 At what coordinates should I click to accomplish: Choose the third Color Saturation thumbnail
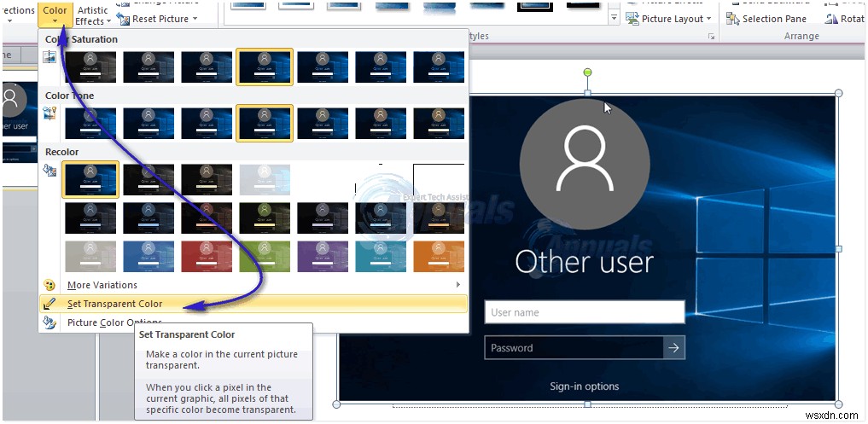click(x=207, y=67)
